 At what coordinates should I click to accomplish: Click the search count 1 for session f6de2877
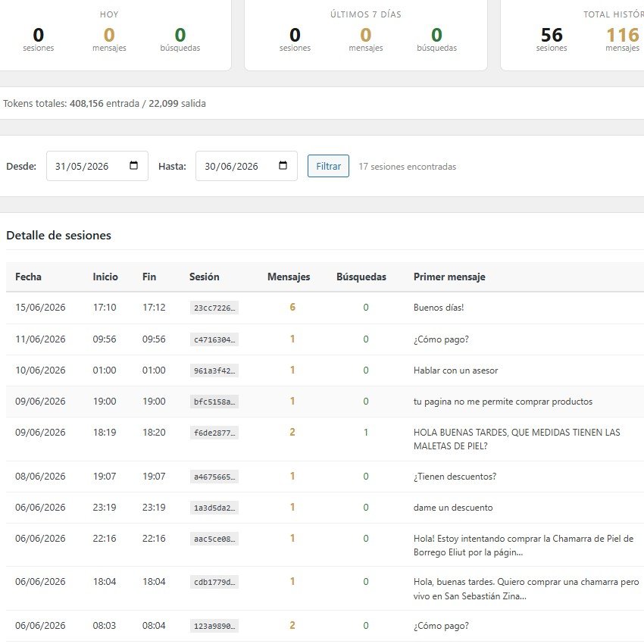365,433
